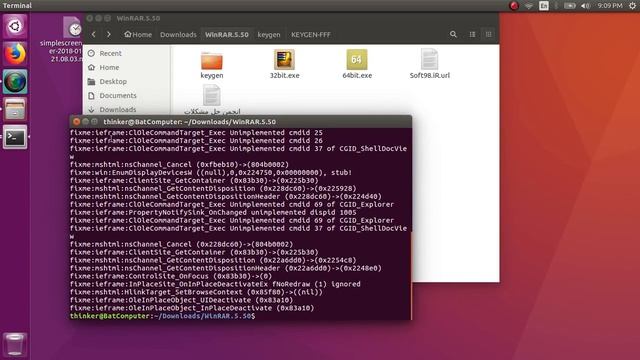Viewport: 640px width, 360px height.
Task: Go back in Files window
Action: (94, 35)
